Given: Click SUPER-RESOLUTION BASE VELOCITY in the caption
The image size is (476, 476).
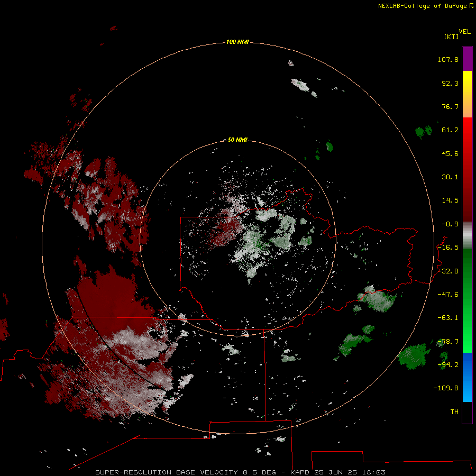Looking at the screenshot, I should click(167, 472).
